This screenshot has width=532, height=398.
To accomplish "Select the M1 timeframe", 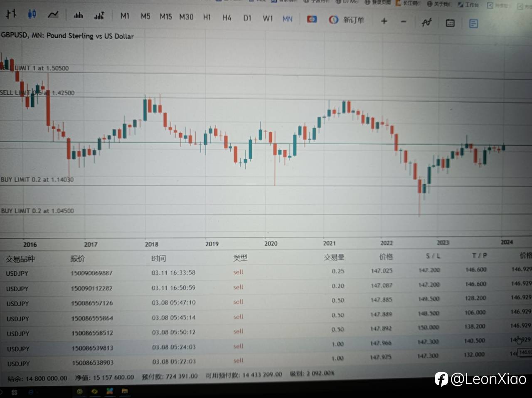I will tap(125, 16).
